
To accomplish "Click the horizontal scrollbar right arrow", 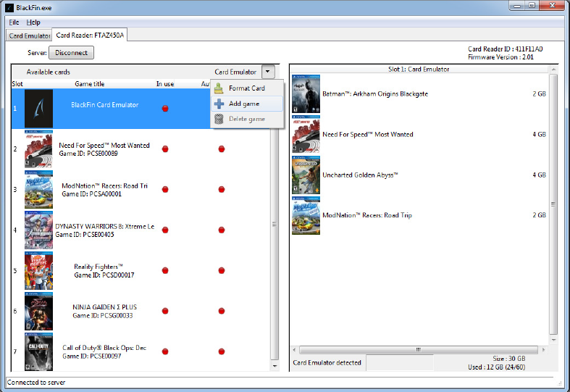I will [x=543, y=349].
